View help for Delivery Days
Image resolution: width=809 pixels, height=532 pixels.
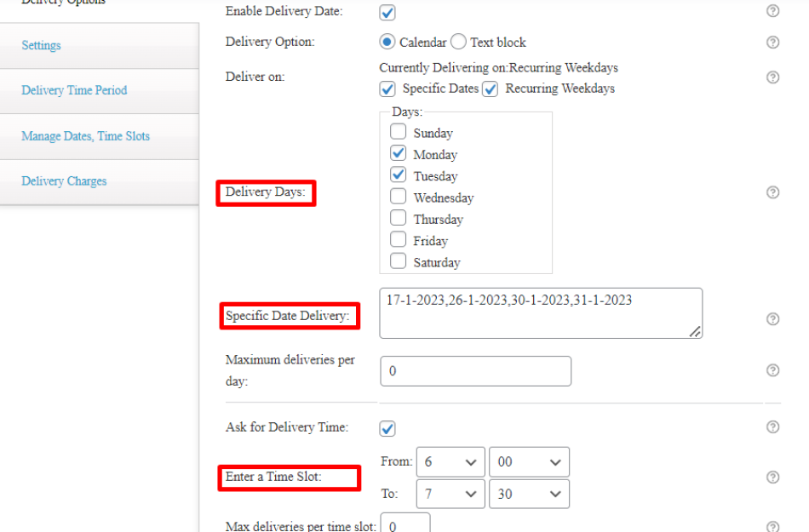pos(772,193)
